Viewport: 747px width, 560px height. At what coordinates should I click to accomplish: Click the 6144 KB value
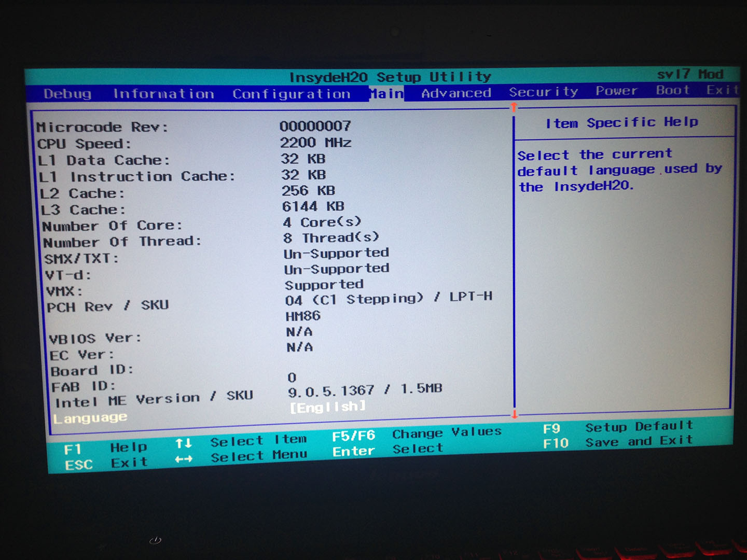pyautogui.click(x=313, y=206)
